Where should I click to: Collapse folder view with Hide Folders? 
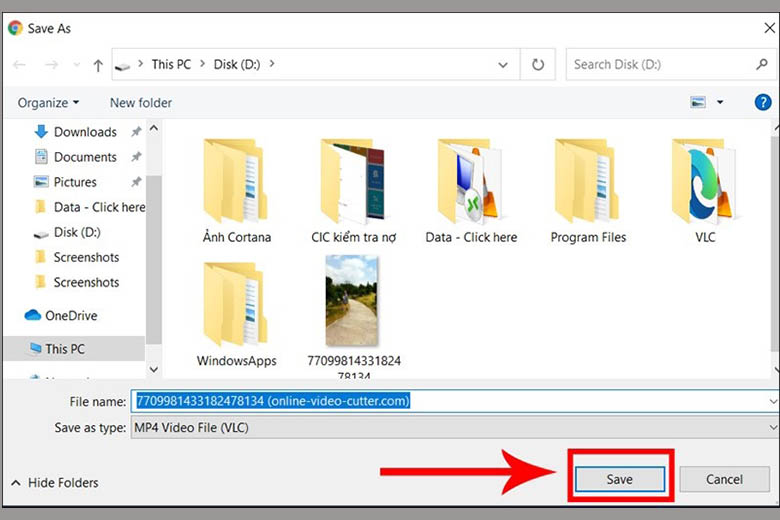pos(55,483)
